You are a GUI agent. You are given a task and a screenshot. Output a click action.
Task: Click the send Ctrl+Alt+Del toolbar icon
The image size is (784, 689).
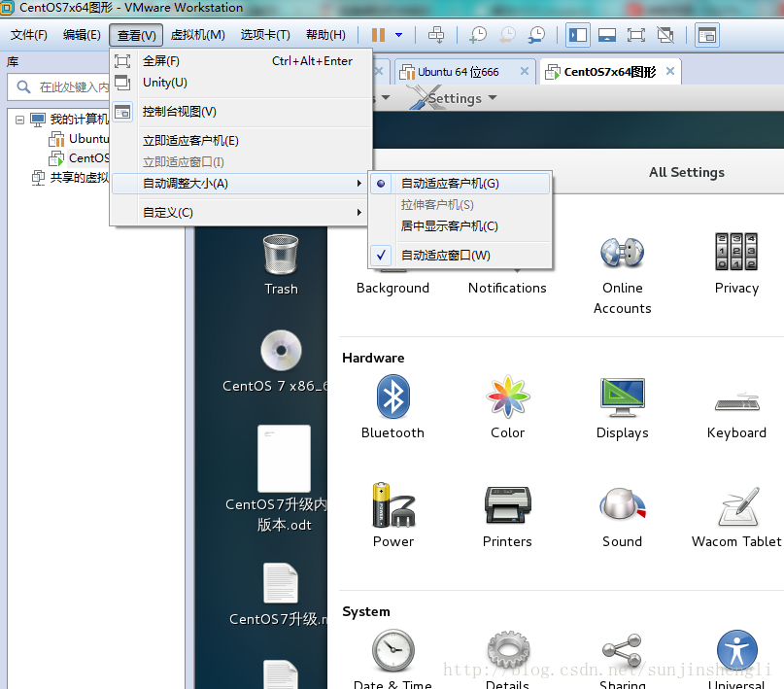[x=436, y=35]
